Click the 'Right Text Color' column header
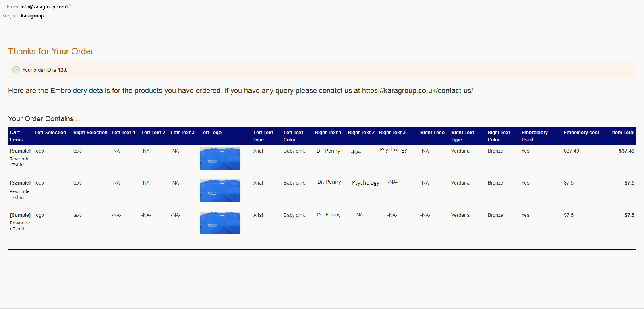Viewport: 644px width, 309px height. tap(499, 136)
